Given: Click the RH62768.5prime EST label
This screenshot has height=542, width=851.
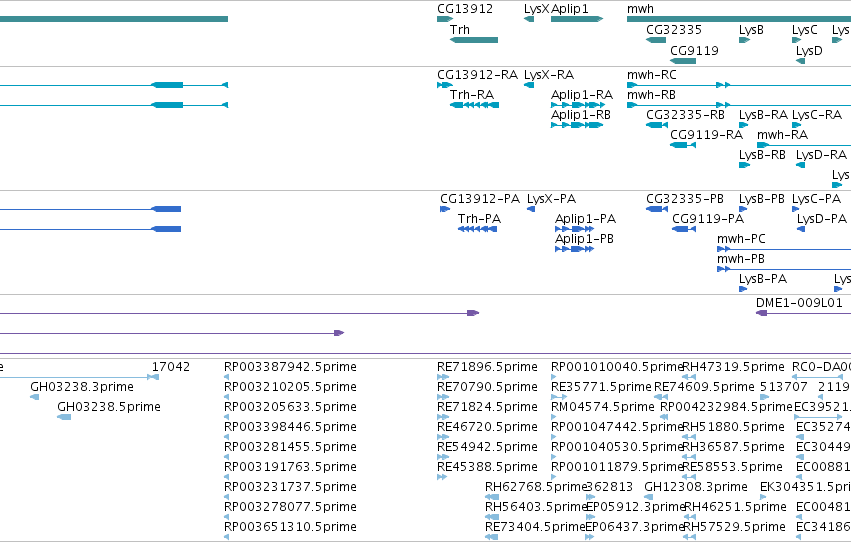Looking at the screenshot, I should point(536,487).
